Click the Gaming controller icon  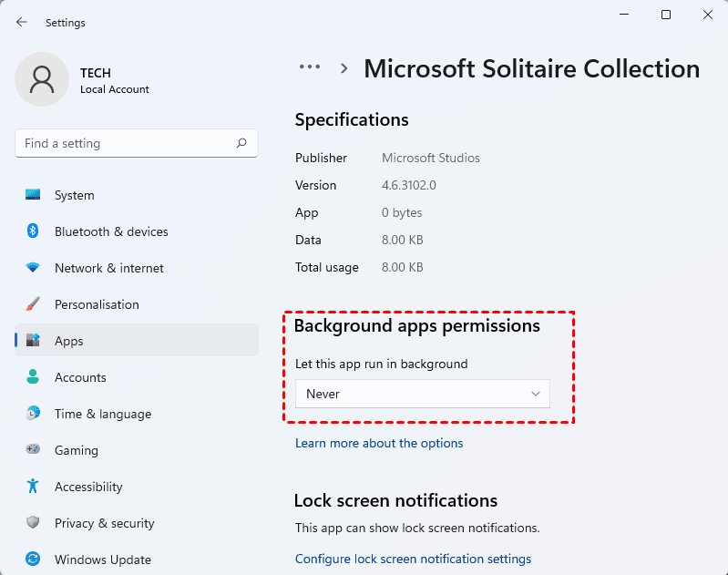point(33,450)
